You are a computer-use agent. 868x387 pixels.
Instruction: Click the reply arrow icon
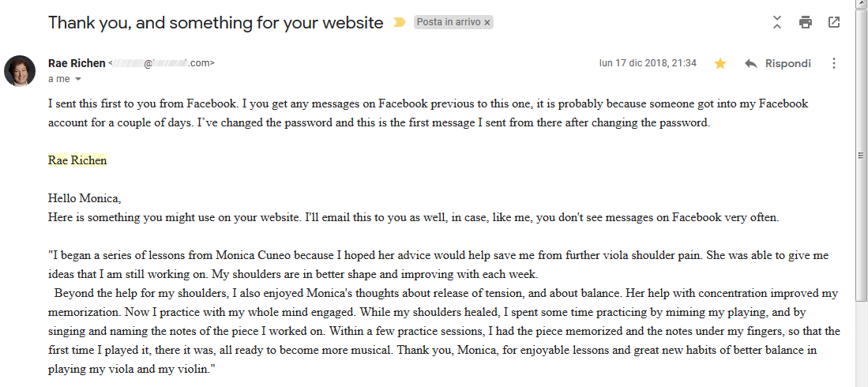pyautogui.click(x=751, y=63)
